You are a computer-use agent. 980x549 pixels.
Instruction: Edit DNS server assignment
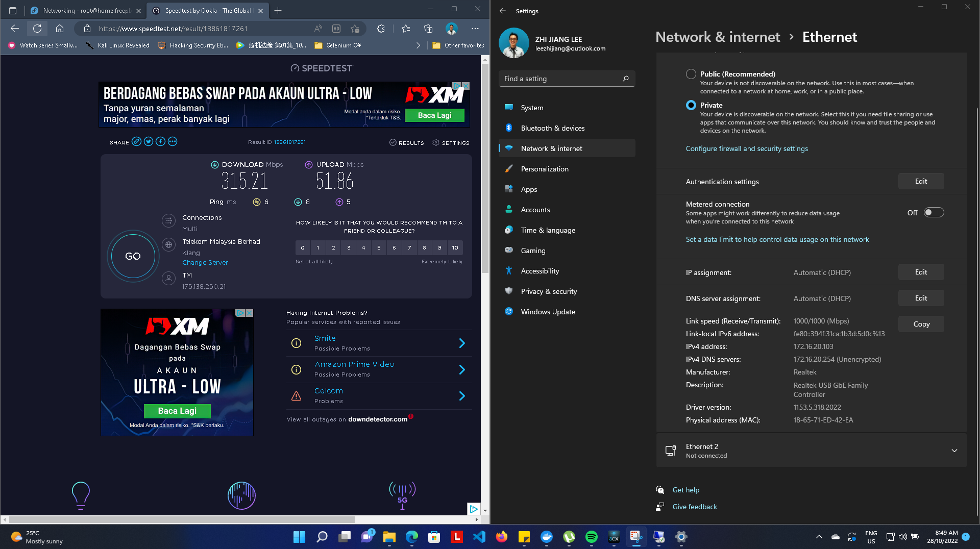point(921,298)
